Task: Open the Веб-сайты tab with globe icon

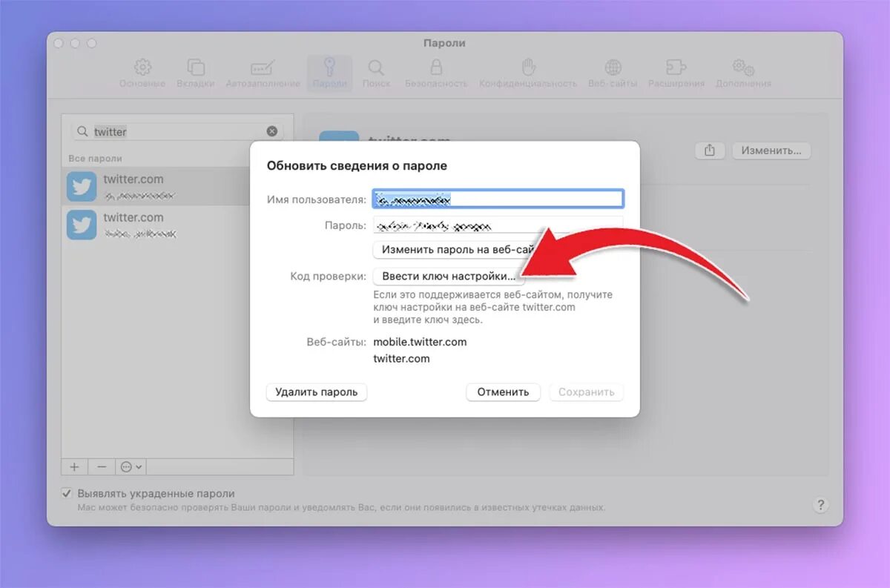Action: tap(613, 73)
